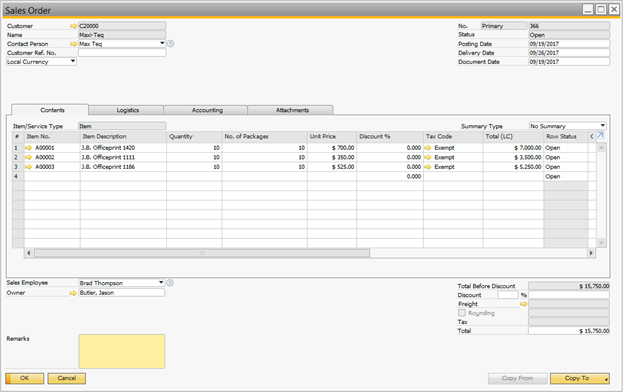Viewport: 624px width, 392px height.
Task: Expand the Contact Person dropdown
Action: pos(162,43)
